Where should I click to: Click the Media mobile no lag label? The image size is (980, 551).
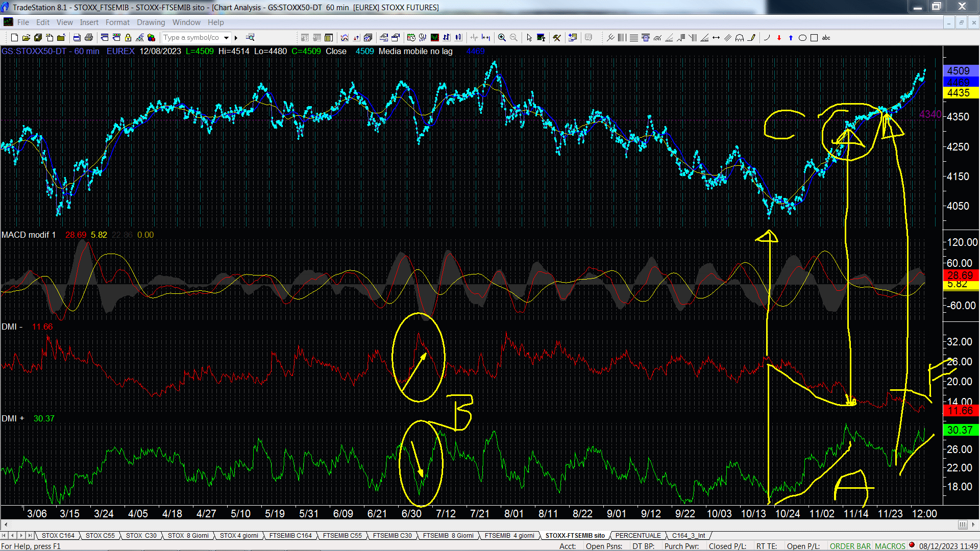(x=415, y=51)
